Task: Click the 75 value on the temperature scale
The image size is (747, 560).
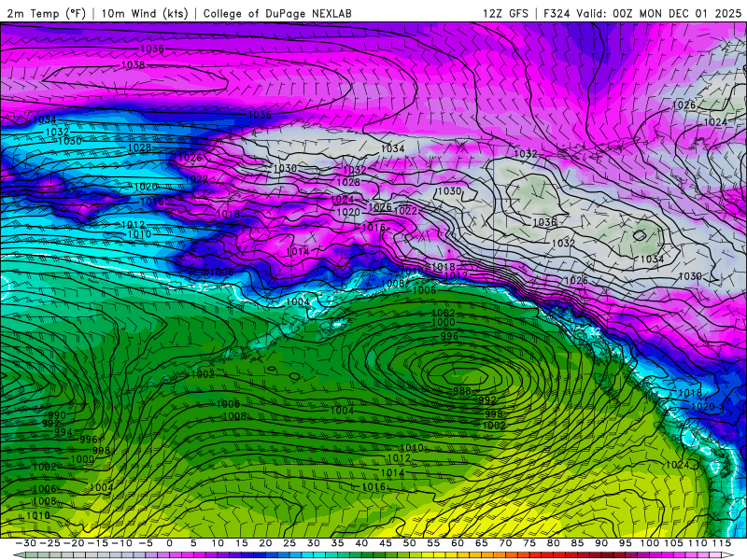Action: coord(529,543)
